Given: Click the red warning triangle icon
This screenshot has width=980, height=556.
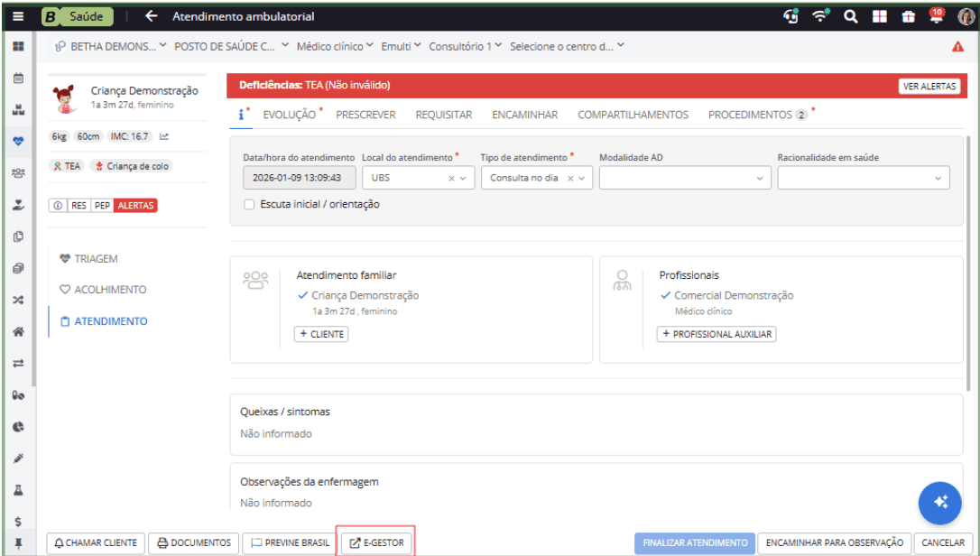Looking at the screenshot, I should click(x=957, y=47).
